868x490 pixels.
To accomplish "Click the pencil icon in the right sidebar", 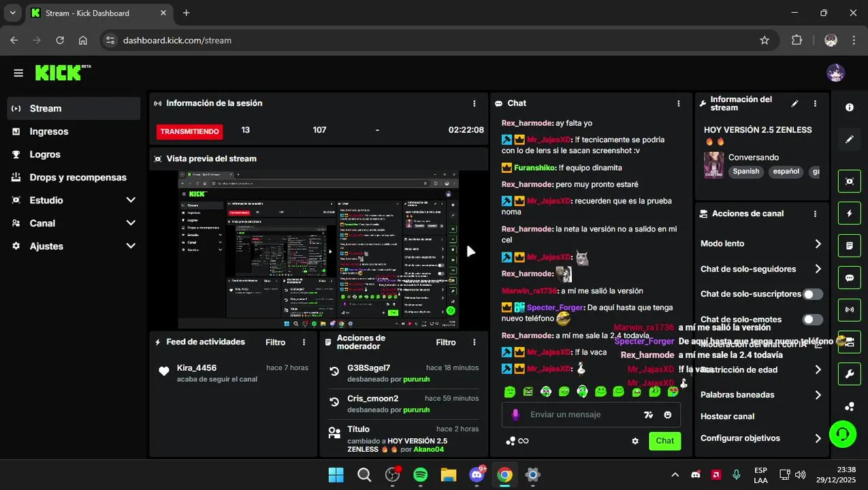I will [850, 140].
